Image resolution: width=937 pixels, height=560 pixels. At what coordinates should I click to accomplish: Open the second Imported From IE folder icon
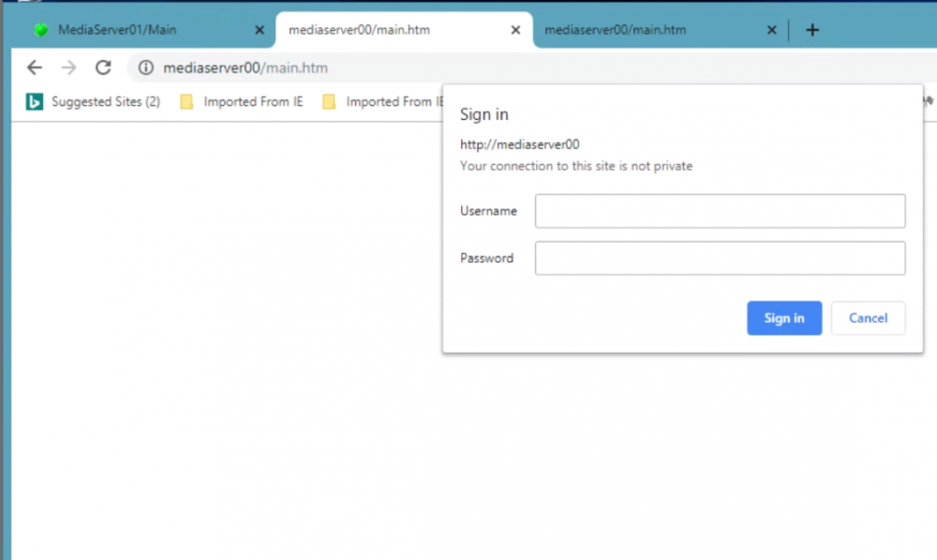pos(329,102)
